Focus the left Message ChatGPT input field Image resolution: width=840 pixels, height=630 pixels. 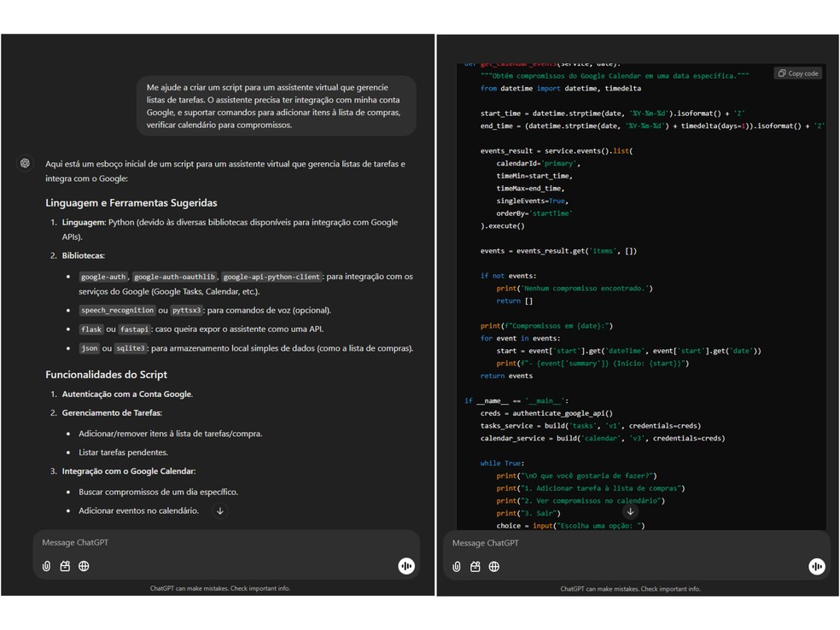[226, 543]
